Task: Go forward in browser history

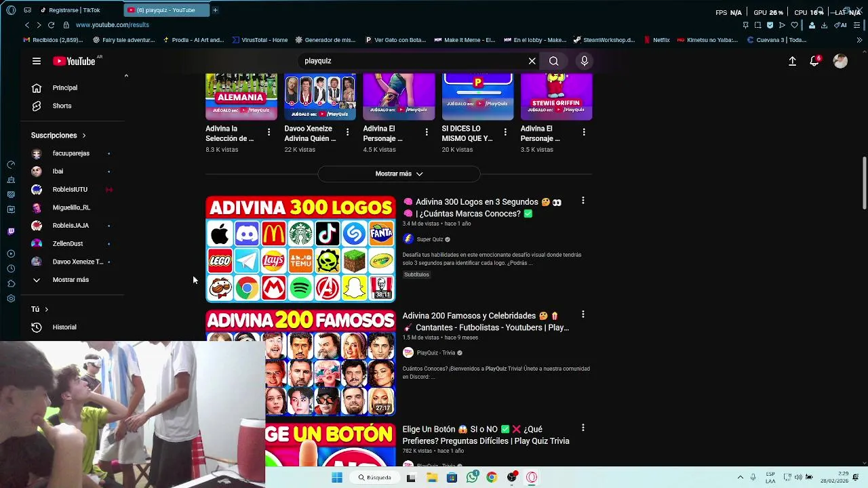Action: [x=39, y=25]
